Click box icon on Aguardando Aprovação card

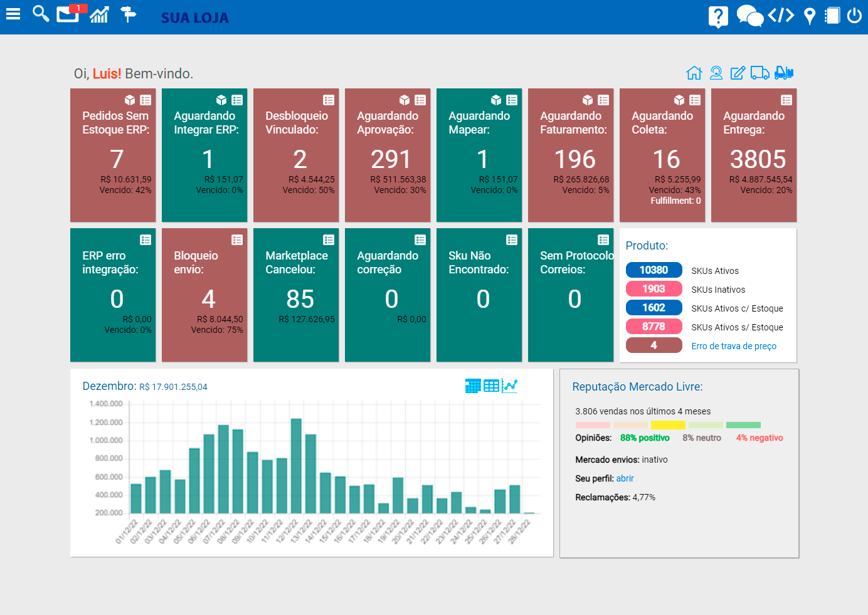pyautogui.click(x=405, y=100)
